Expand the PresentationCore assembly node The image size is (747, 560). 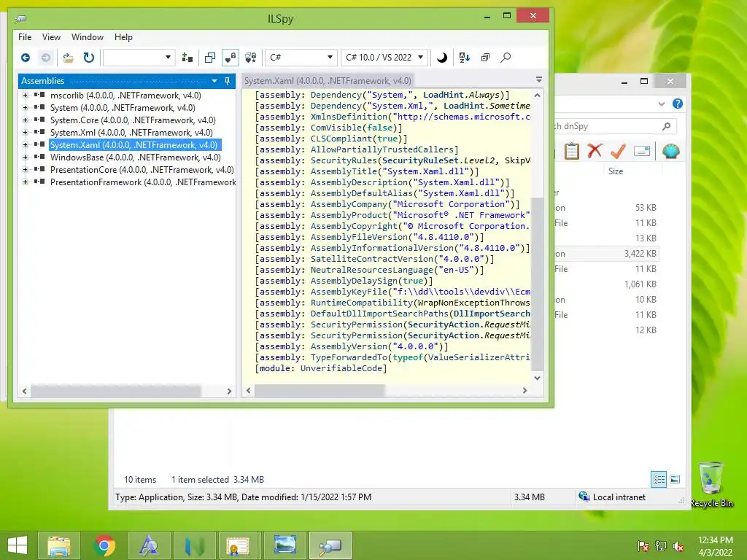(26, 169)
